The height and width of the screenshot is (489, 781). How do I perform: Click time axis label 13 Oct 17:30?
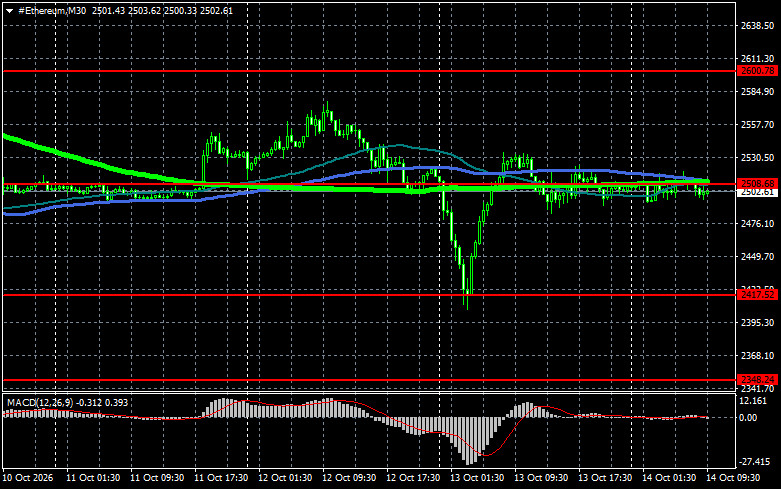point(605,478)
